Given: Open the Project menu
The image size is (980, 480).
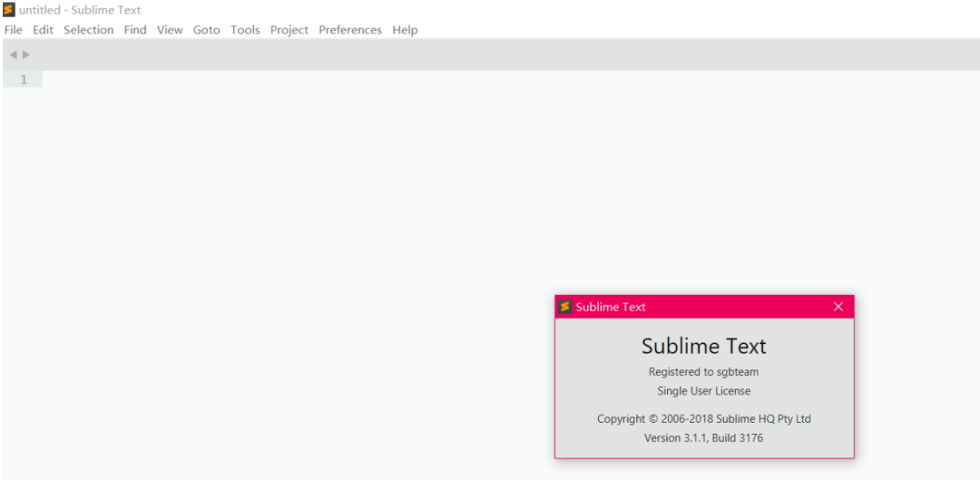Looking at the screenshot, I should (x=289, y=30).
